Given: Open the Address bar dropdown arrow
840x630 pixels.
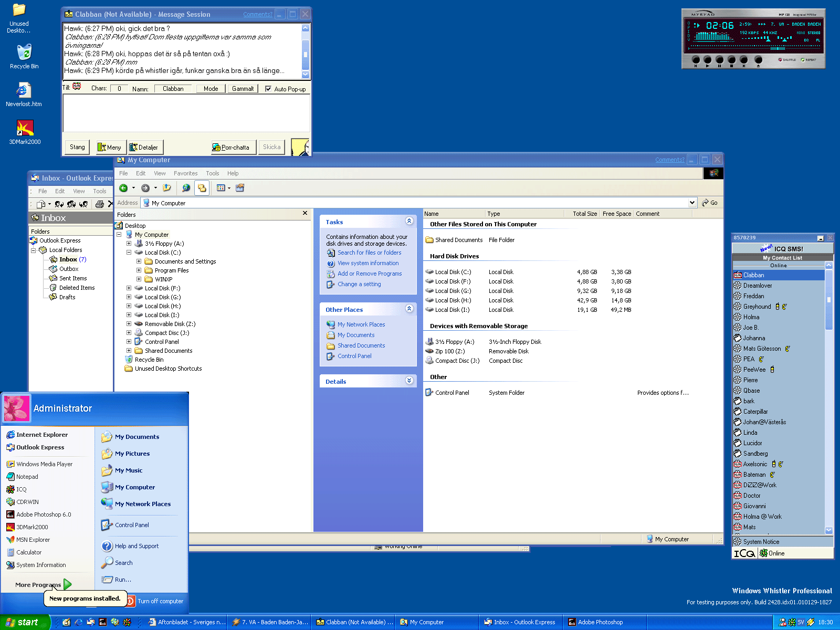Looking at the screenshot, I should click(x=692, y=203).
